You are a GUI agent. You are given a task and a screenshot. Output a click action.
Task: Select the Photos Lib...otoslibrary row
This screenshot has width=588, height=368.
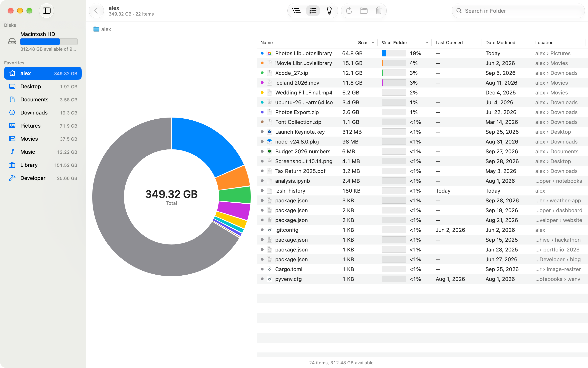[422, 53]
